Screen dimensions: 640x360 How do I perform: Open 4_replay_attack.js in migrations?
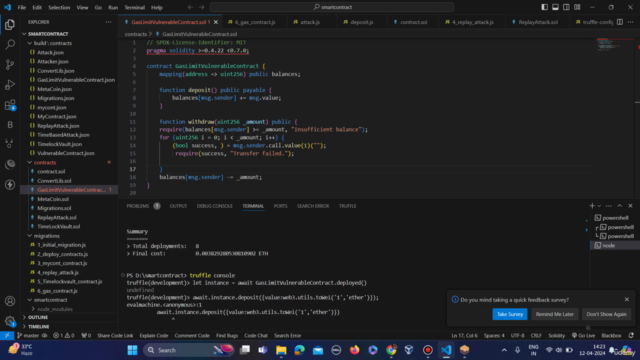point(58,272)
